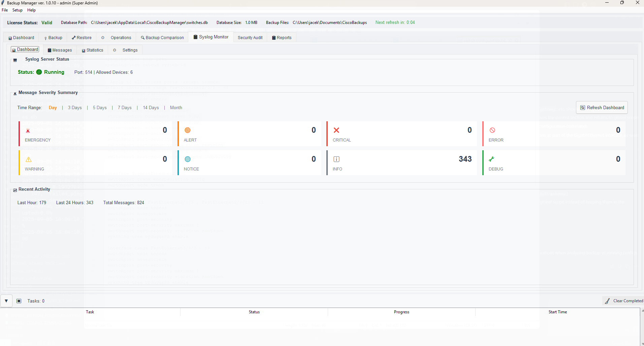Open the Setup menu
This screenshot has width=644, height=346.
point(18,10)
